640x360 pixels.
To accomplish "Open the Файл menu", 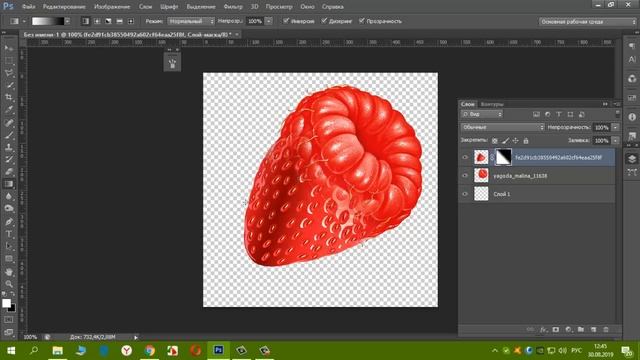I will [28, 7].
